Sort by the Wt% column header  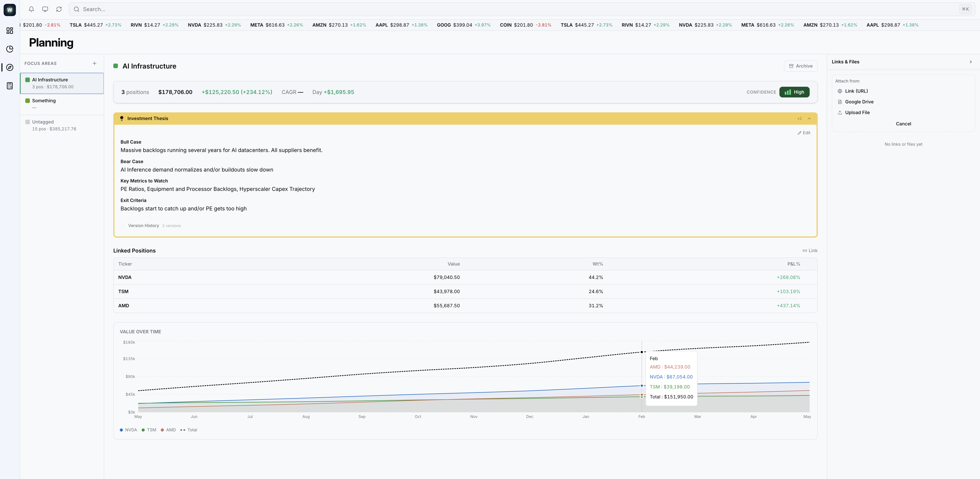point(597,264)
